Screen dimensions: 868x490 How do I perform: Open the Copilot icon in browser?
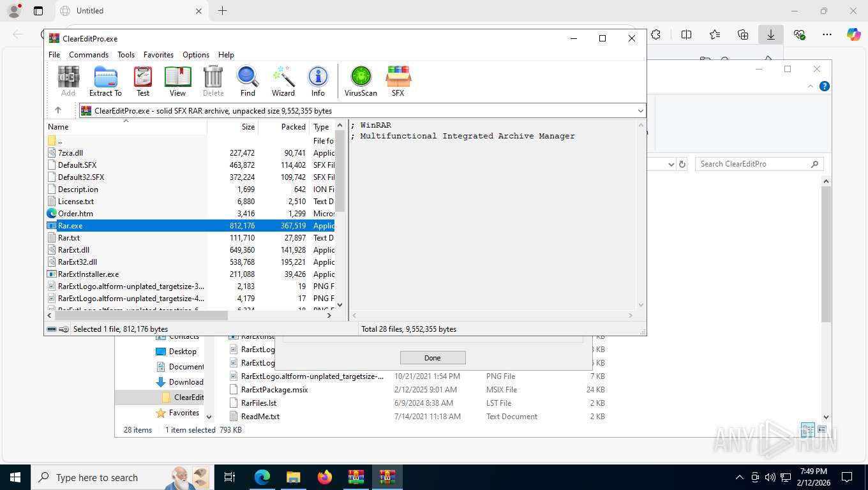click(854, 35)
